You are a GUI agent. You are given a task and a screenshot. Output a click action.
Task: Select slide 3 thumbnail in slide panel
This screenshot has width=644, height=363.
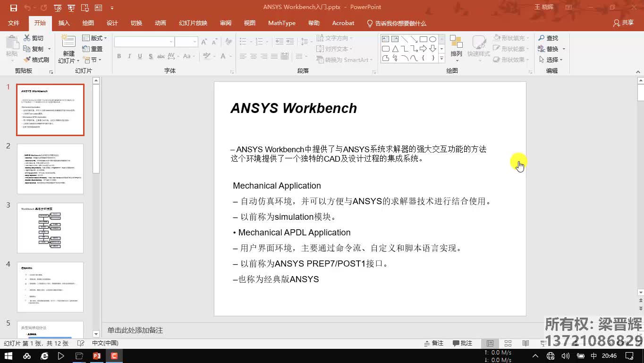pyautogui.click(x=50, y=228)
